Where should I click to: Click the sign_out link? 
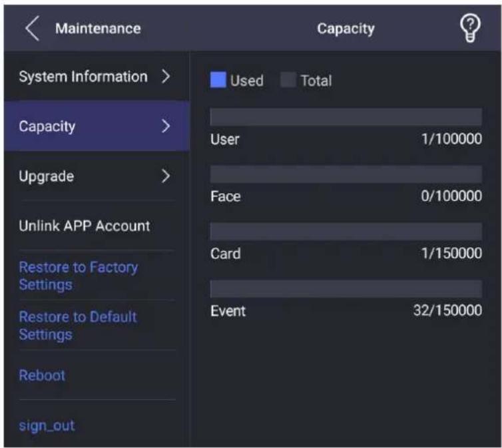pyautogui.click(x=47, y=425)
